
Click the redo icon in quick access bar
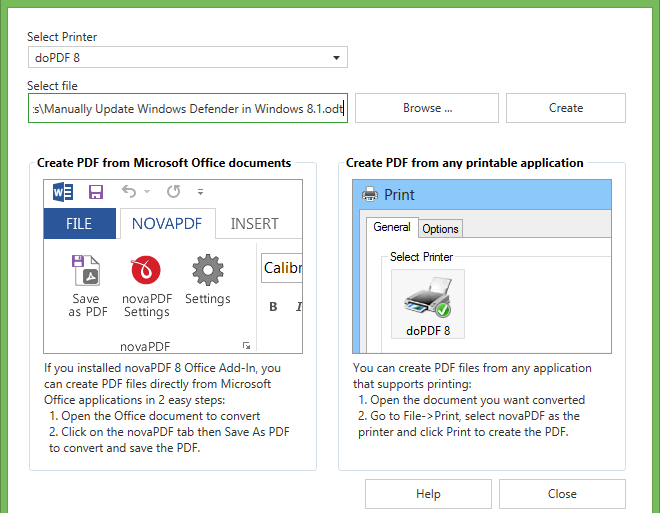173,191
